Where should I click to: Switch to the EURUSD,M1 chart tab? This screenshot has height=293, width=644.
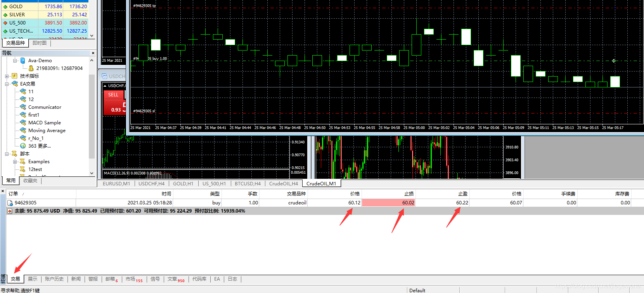[x=116, y=184]
